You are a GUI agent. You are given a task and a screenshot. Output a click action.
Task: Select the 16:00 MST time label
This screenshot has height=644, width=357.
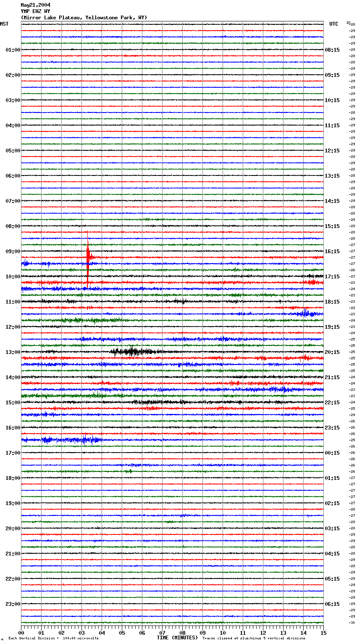(13, 428)
